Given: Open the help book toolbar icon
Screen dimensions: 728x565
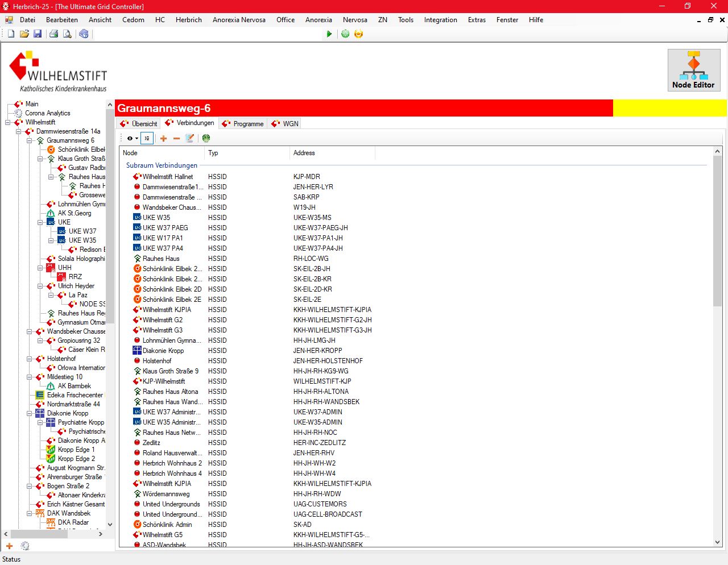Looking at the screenshot, I should (x=84, y=34).
